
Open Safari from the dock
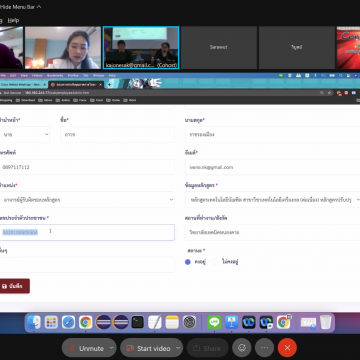click(x=68, y=322)
